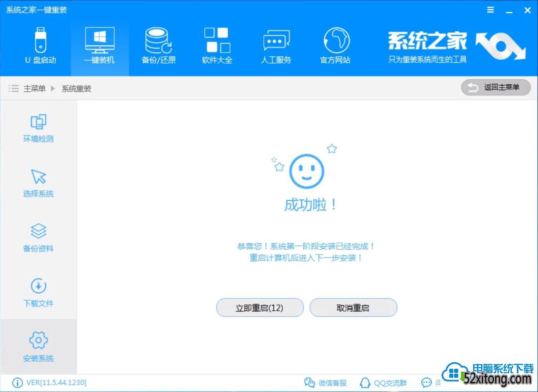538x392 pixels.
Task: Open 人工服务 support tab
Action: tap(276, 46)
